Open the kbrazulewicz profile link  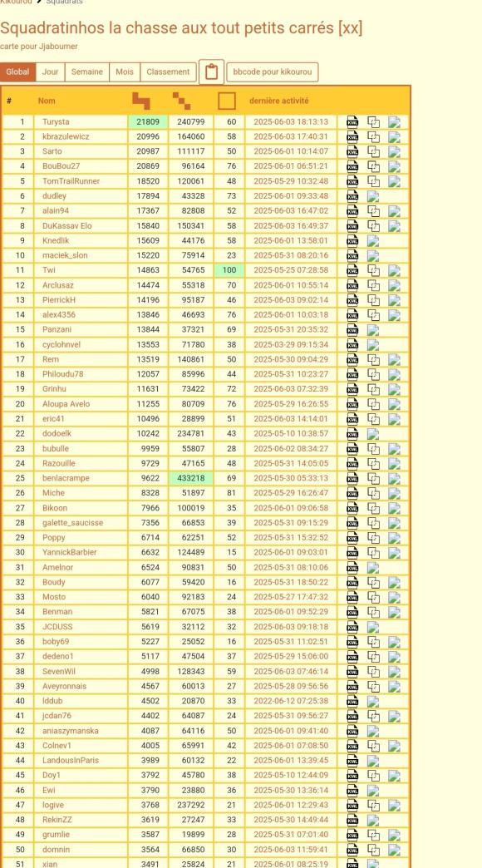66,136
